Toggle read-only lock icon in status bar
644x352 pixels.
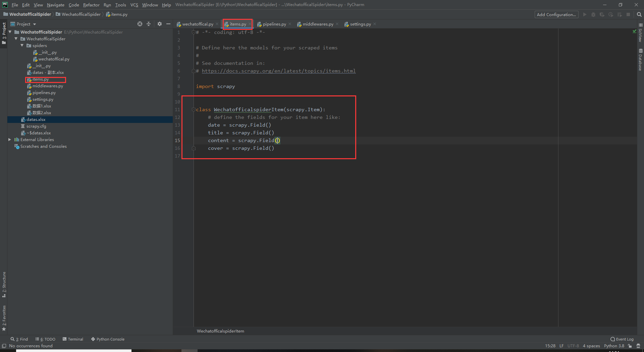630,346
